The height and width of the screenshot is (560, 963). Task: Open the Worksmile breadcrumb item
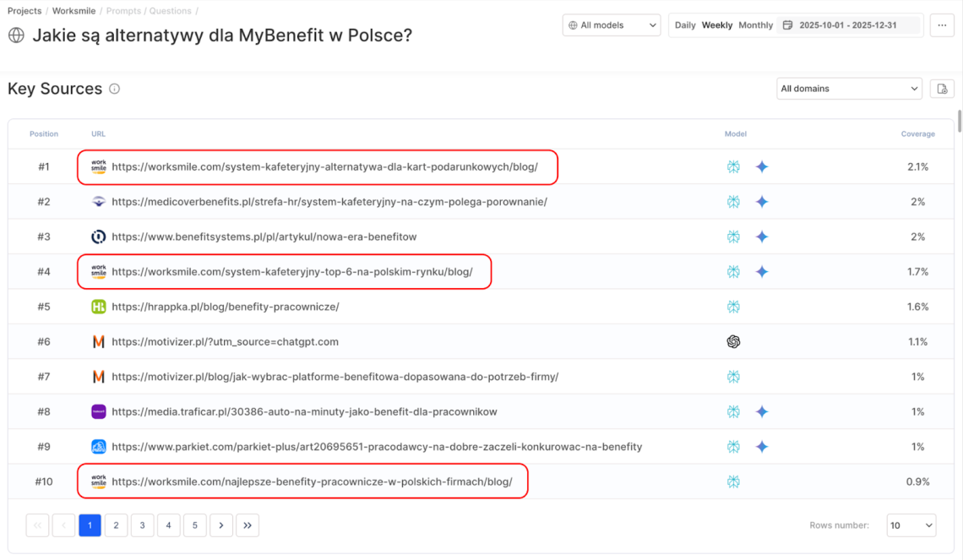coord(73,11)
